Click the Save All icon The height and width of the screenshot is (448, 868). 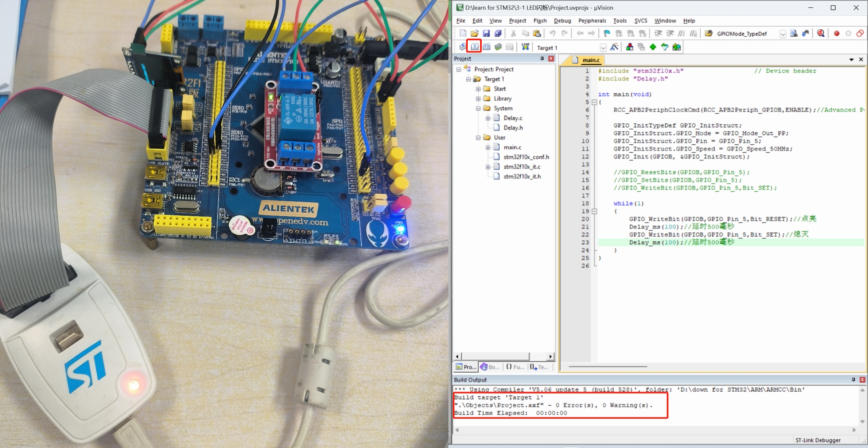[x=498, y=33]
